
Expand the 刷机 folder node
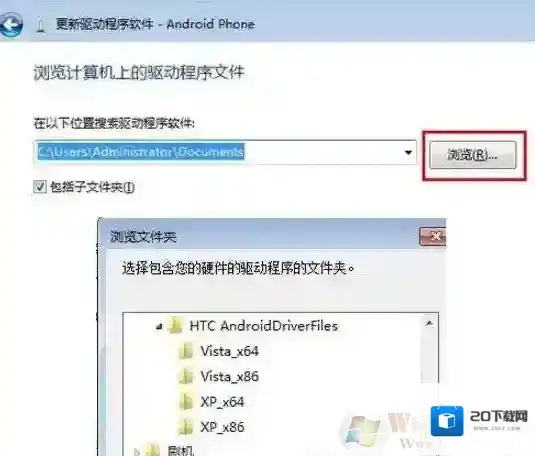pos(137,452)
